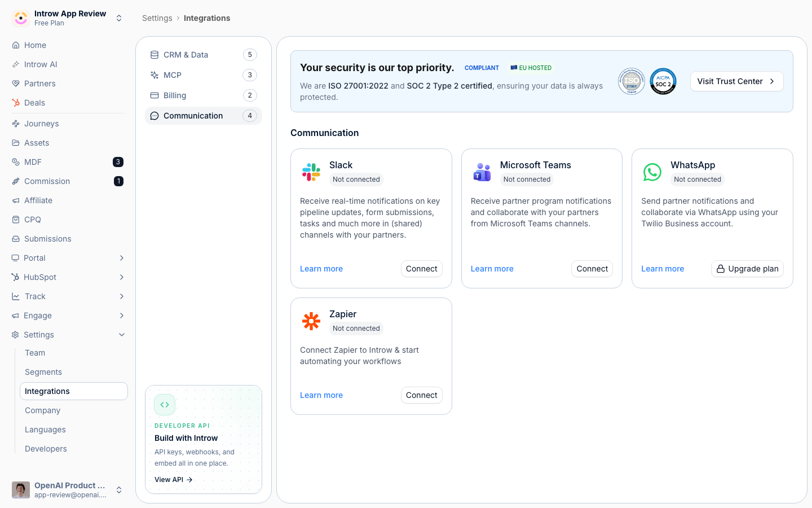This screenshot has width=812, height=508.
Task: Click the AICPA SOC 2 badge
Action: [663, 81]
